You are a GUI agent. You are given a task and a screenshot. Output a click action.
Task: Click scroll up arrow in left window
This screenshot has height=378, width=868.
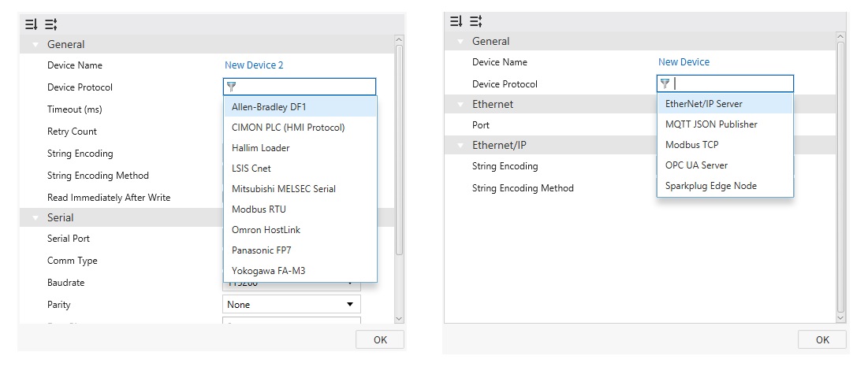coord(399,40)
